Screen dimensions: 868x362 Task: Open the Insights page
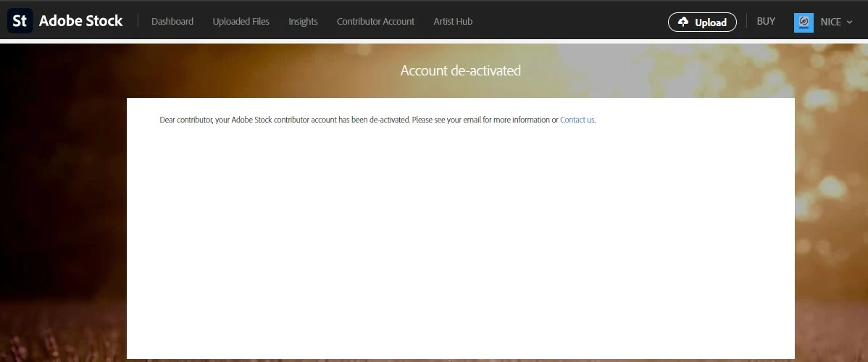303,22
